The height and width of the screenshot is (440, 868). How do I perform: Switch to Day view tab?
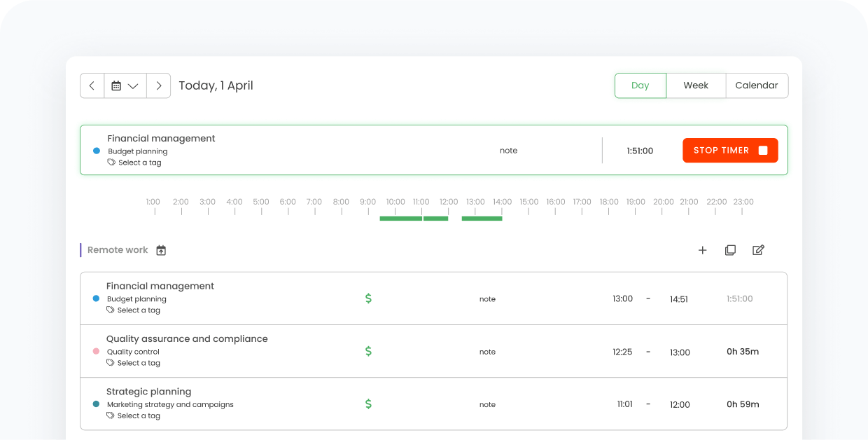(640, 85)
